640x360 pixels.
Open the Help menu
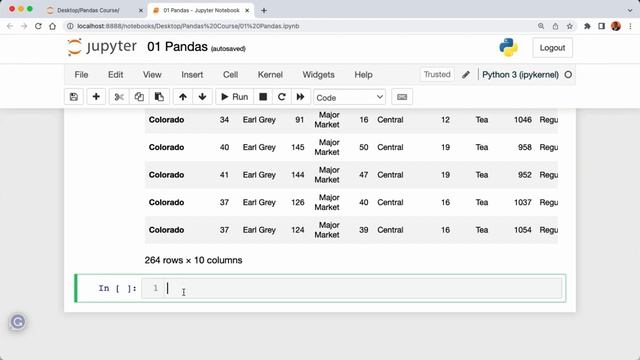click(x=363, y=75)
